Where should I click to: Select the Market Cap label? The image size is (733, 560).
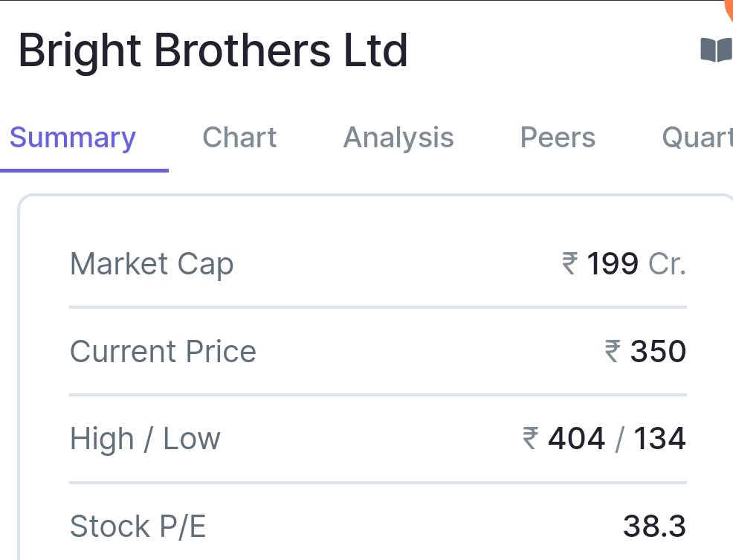pos(152,264)
